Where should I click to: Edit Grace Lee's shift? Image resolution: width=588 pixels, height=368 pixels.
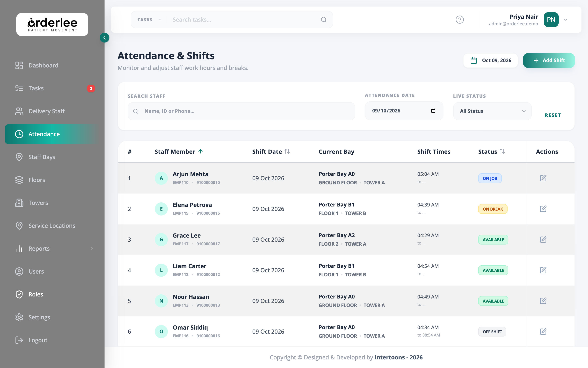click(x=543, y=239)
